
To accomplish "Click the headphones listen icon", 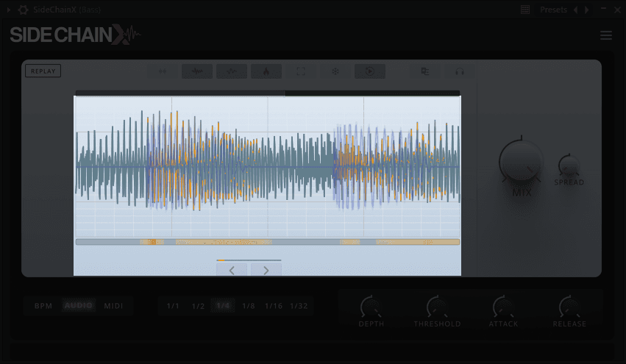I will 460,71.
